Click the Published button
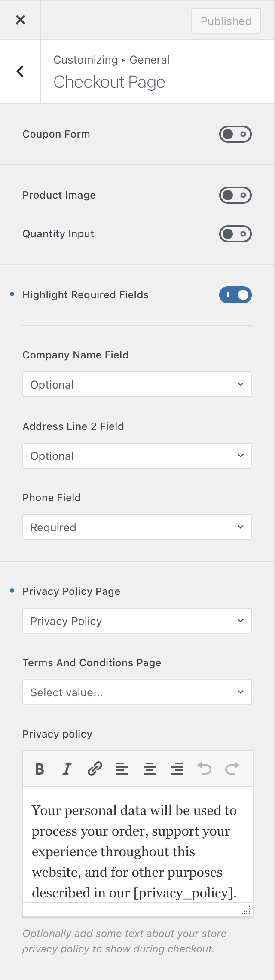Viewport: 275px width, 980px height. tap(226, 21)
